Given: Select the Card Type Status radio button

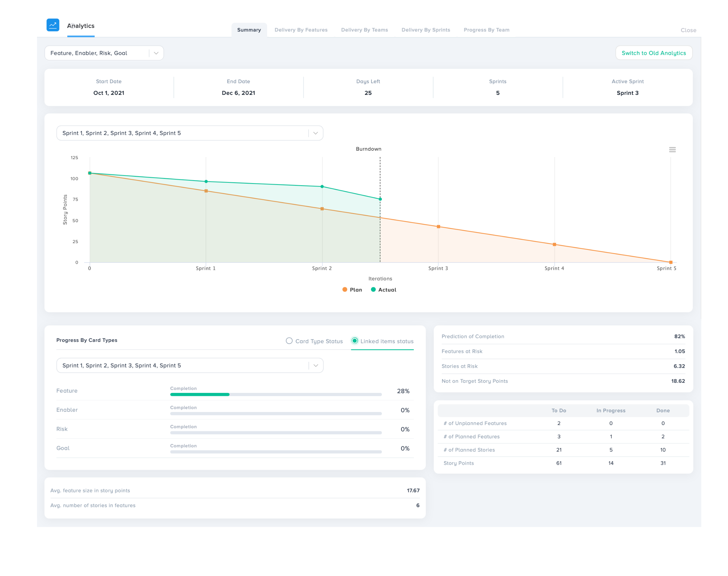Looking at the screenshot, I should [x=289, y=341].
